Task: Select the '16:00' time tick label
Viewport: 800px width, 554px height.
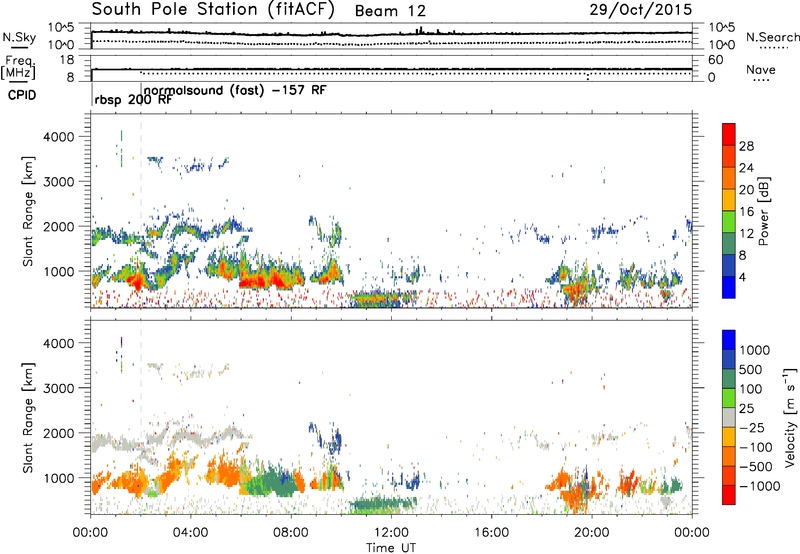Action: (491, 533)
